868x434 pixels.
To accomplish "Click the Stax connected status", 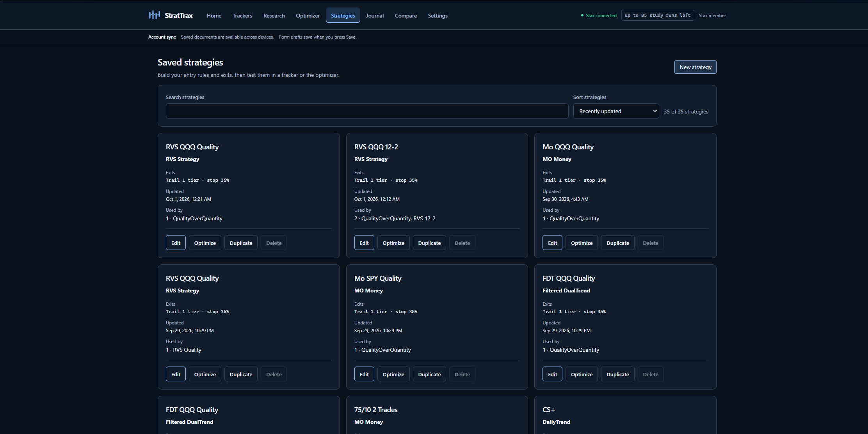I will click(599, 16).
